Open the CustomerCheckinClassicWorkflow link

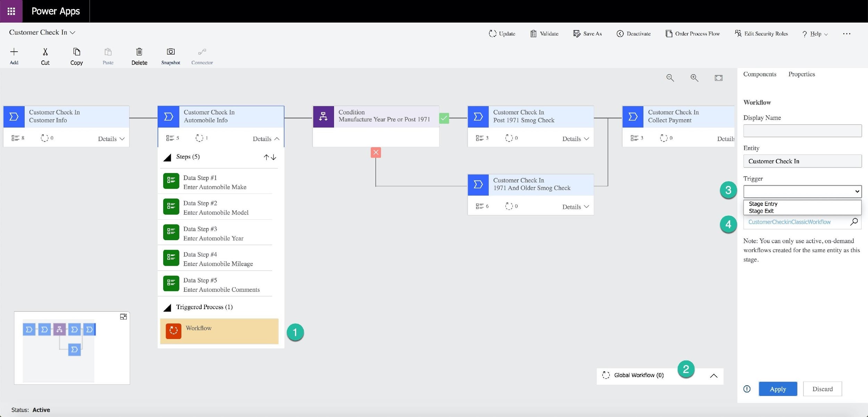tap(789, 222)
